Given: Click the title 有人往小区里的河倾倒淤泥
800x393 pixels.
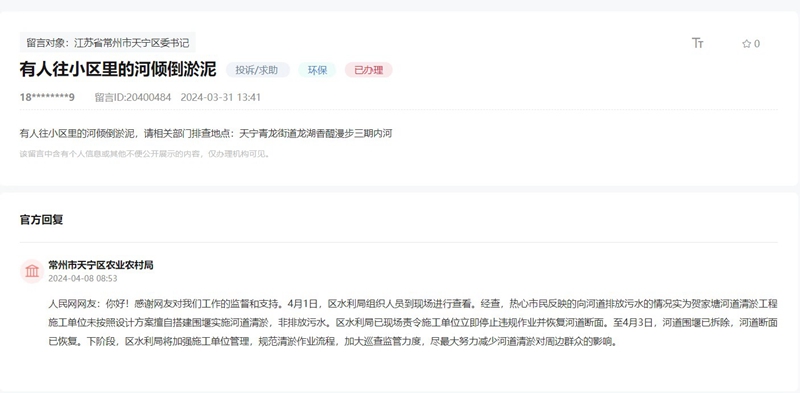Looking at the screenshot, I should point(118,70).
